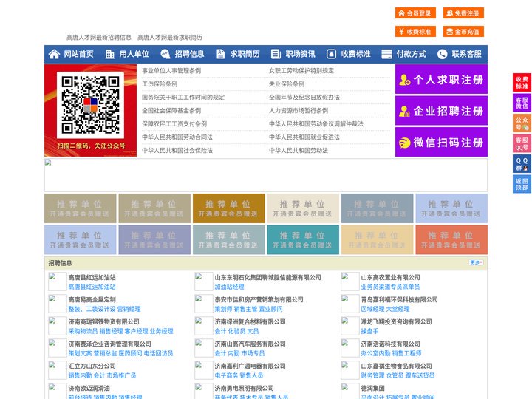532x399 pixels.
Task: Open the 电子商务 销售人员 job link
Action: (x=239, y=375)
